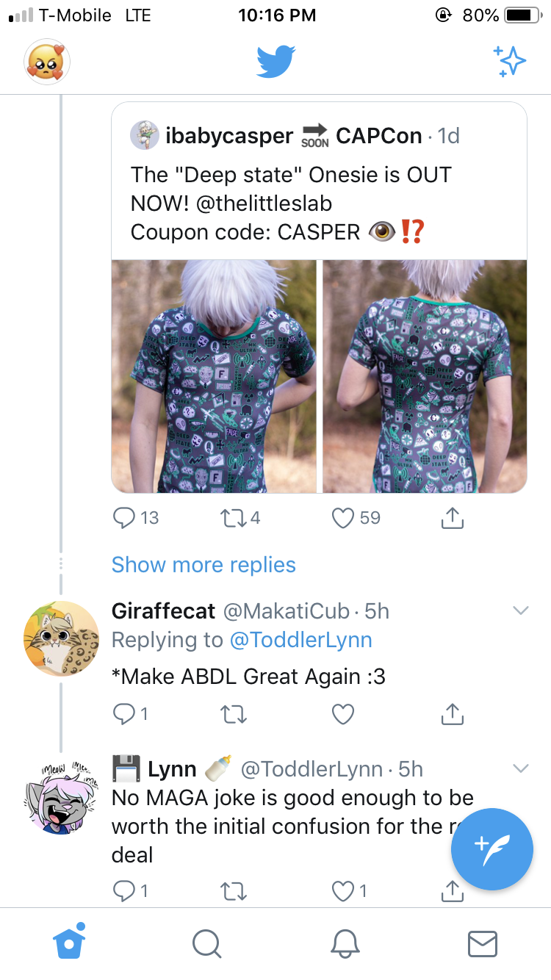Expand options chevron on Lynn's tweet

point(520,768)
